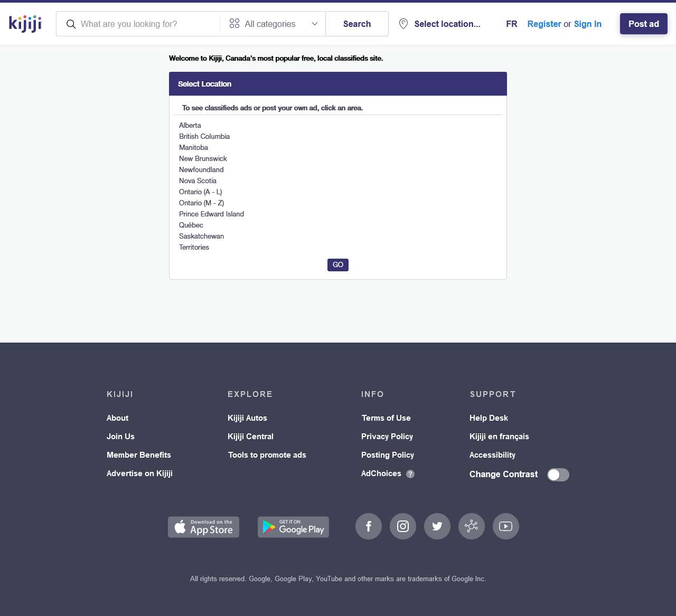Image resolution: width=676 pixels, height=616 pixels.
Task: Toggle the Change Contrast switch
Action: tap(558, 475)
